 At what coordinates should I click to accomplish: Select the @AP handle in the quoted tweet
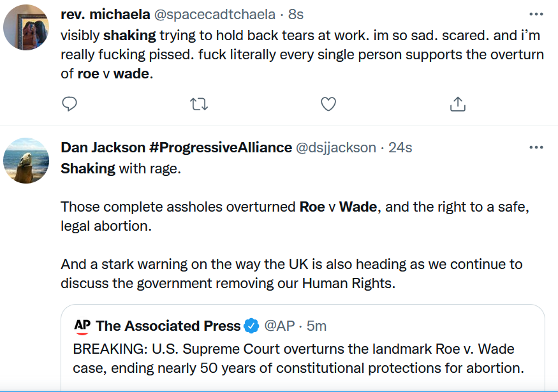[x=279, y=326]
